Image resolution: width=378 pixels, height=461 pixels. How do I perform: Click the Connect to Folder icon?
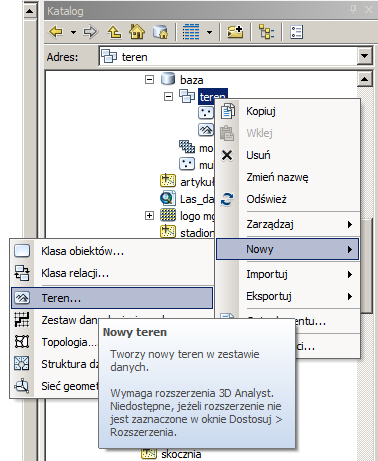pos(235,32)
